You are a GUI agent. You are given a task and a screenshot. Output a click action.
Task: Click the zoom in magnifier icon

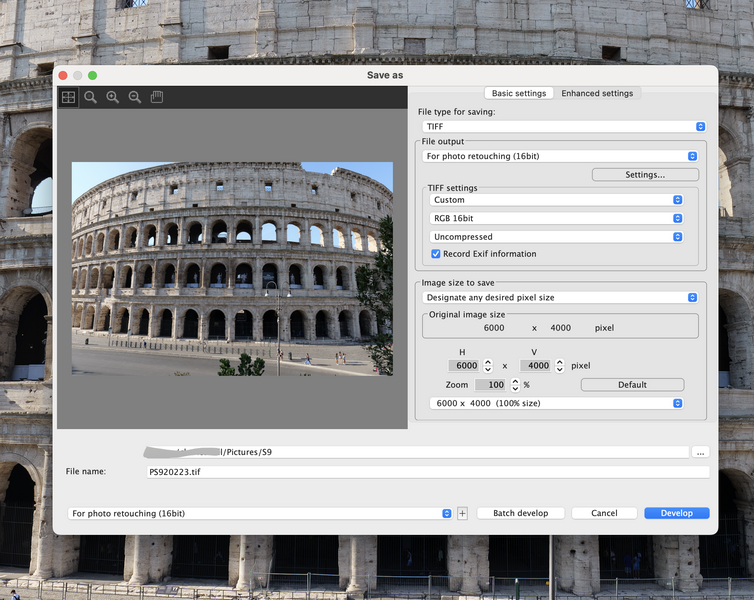(x=113, y=97)
